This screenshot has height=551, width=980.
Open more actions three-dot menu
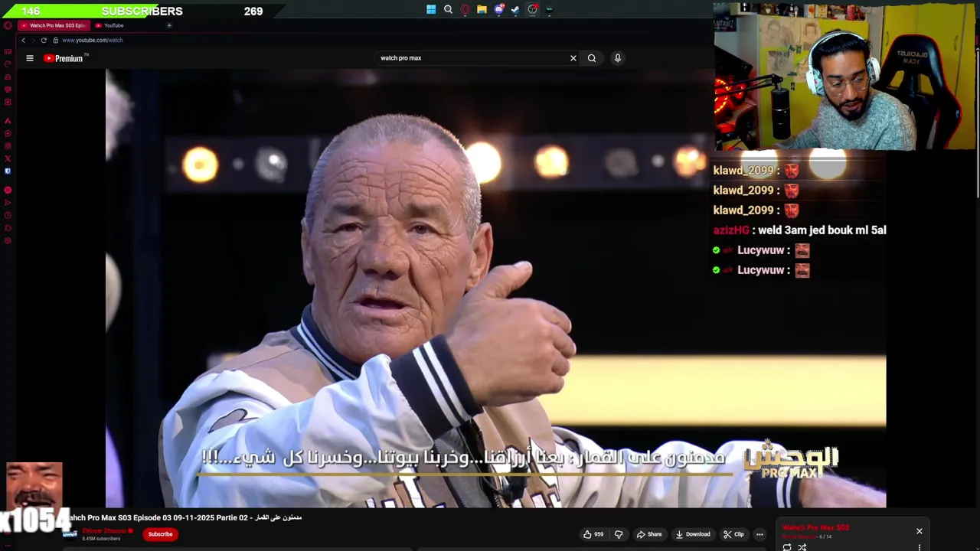[x=759, y=534]
